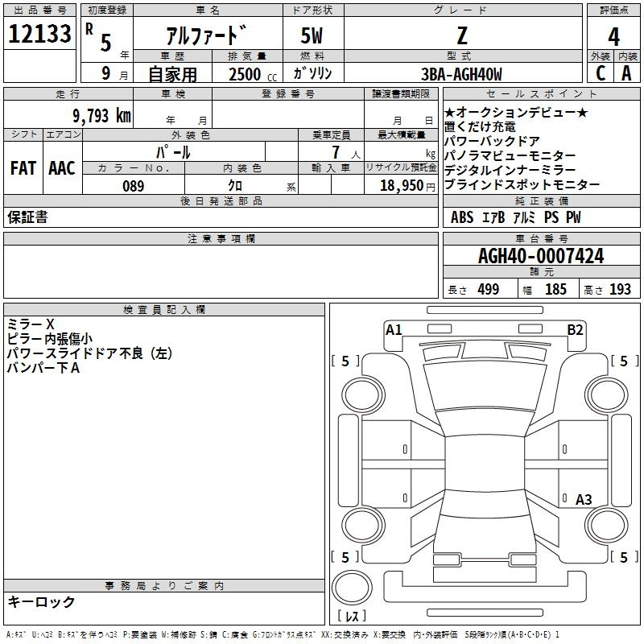Select the 最大積載量 header
644x644 pixels.
[x=401, y=134]
